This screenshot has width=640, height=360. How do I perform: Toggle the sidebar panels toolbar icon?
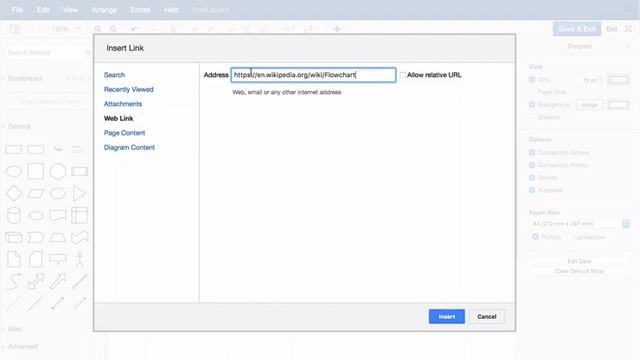(15, 29)
